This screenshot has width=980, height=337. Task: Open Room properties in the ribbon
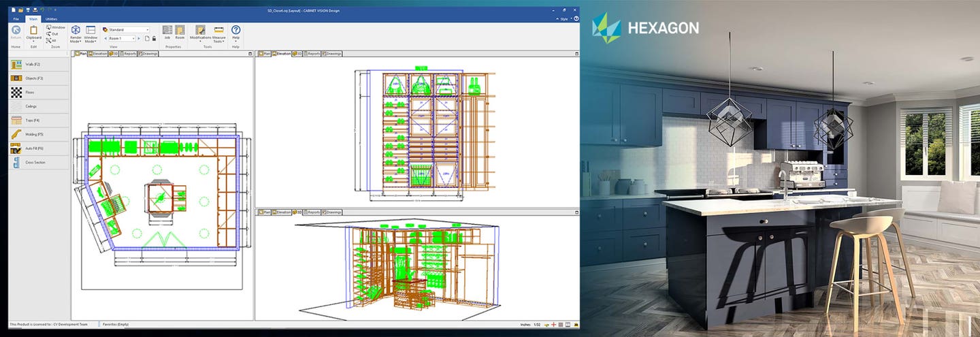180,32
